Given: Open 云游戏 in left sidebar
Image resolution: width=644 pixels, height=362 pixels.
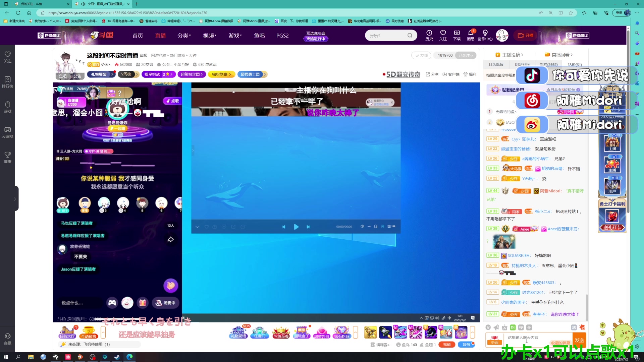Looking at the screenshot, I should click(7, 132).
